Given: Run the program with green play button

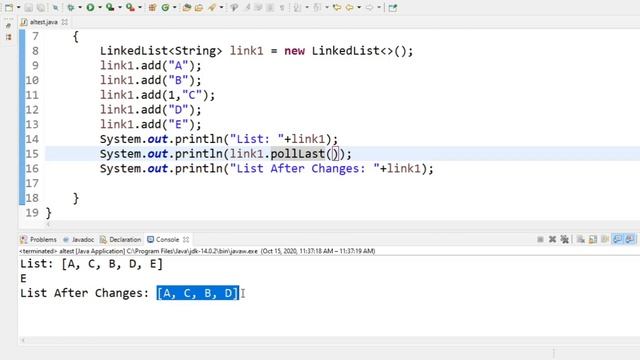Looking at the screenshot, I should (90, 7).
